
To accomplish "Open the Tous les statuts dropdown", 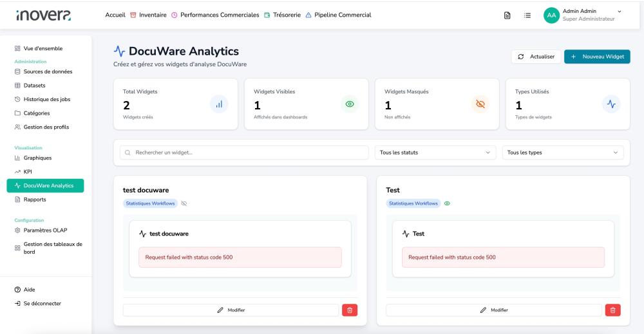I will 435,153.
